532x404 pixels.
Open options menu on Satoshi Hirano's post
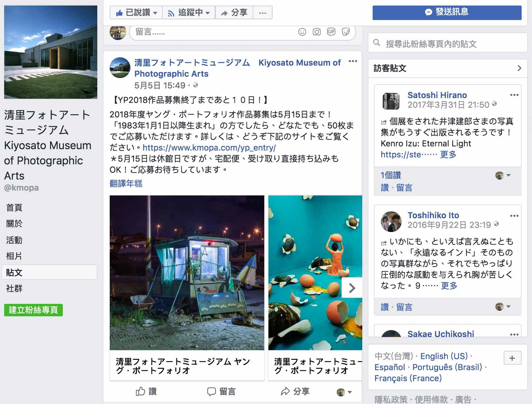tap(514, 95)
